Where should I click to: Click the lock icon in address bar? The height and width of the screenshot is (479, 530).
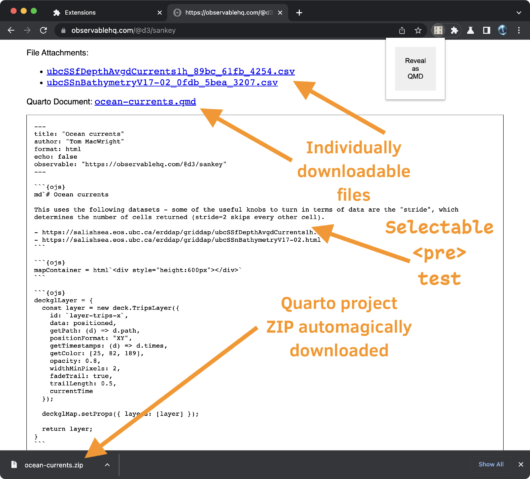pyautogui.click(x=63, y=31)
